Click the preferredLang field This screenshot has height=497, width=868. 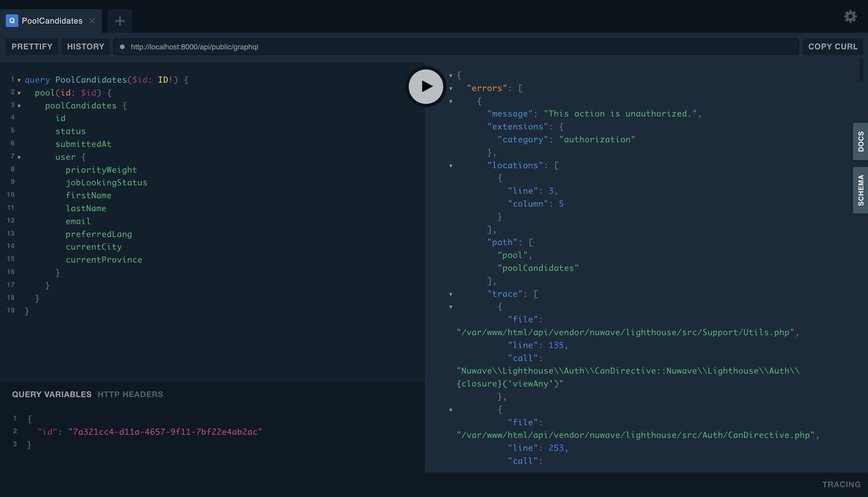click(99, 234)
